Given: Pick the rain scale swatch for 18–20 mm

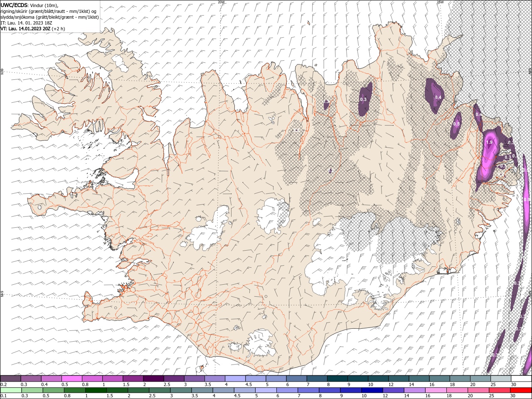Looking at the screenshot, I should point(458,390).
